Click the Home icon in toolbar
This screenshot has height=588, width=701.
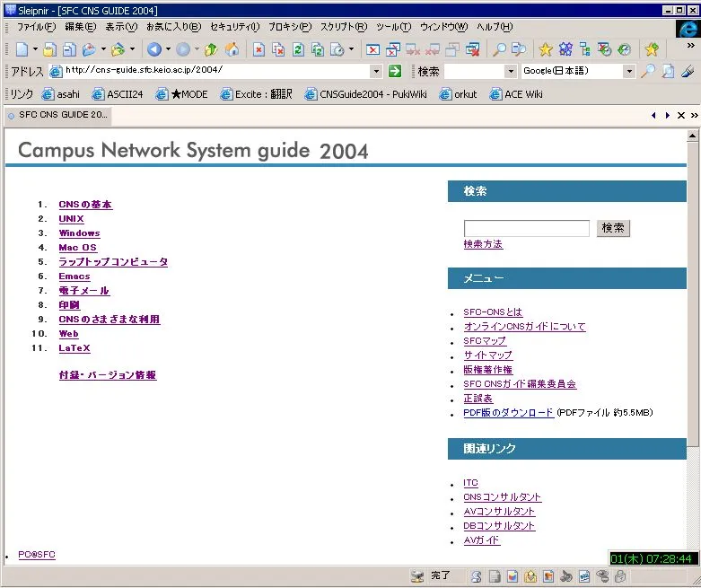point(232,49)
